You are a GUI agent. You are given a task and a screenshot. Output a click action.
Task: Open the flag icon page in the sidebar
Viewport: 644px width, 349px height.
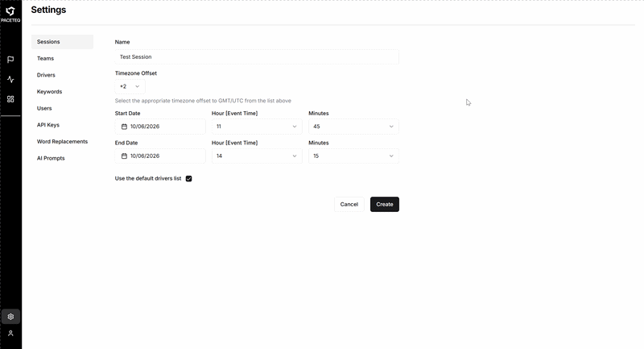(x=10, y=60)
